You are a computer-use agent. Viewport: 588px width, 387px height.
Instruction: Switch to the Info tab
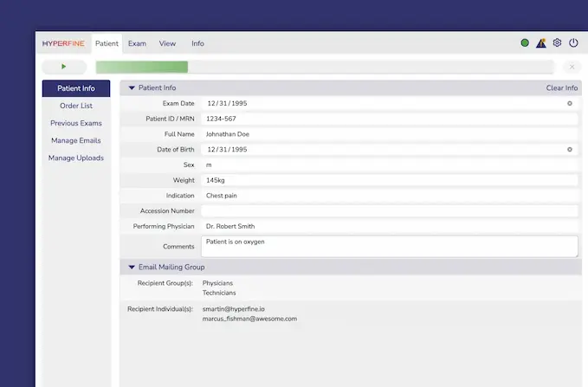[197, 43]
